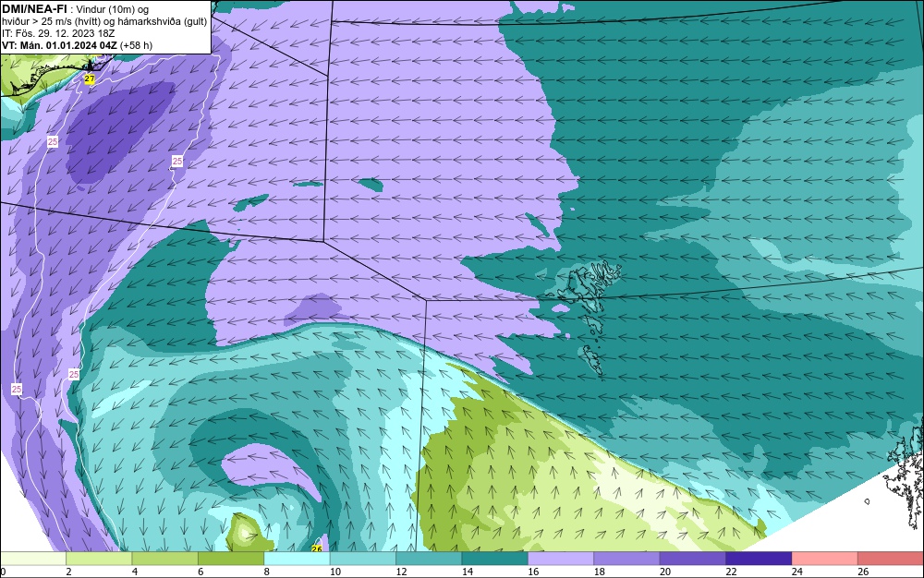Click the scale value '16'

pyautogui.click(x=533, y=572)
